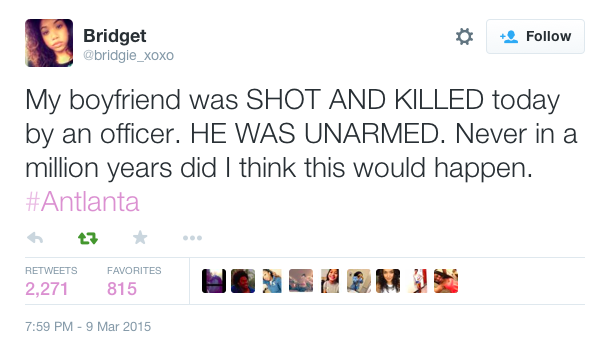The height and width of the screenshot is (362, 615).
Task: Select second retweeter avatar in the row
Action: (243, 281)
